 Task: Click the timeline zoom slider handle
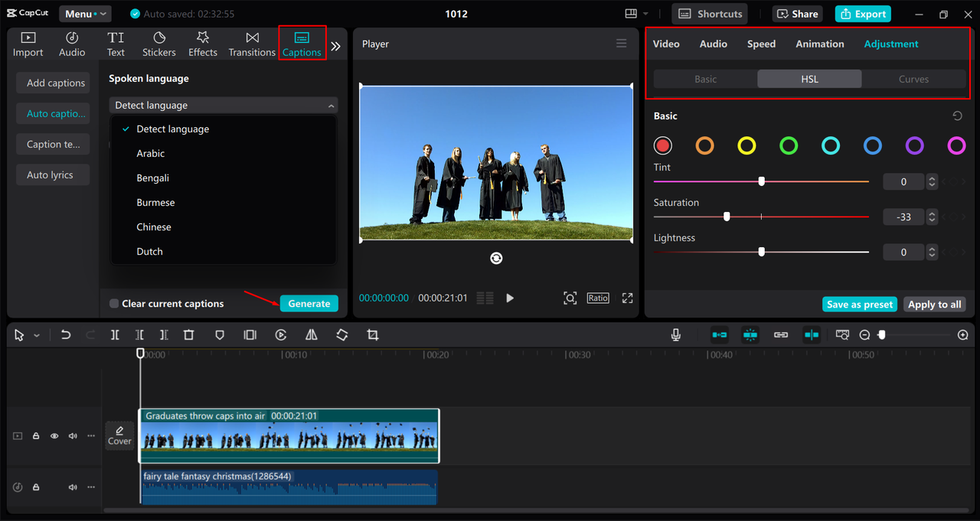(882, 335)
